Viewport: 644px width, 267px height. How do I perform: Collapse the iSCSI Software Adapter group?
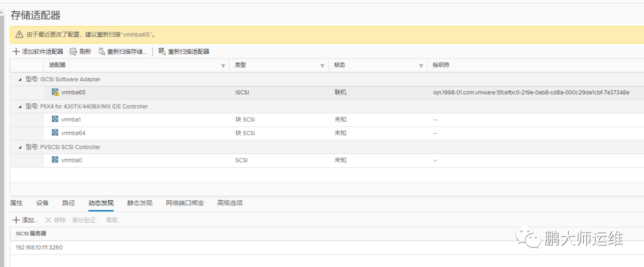[x=21, y=79]
